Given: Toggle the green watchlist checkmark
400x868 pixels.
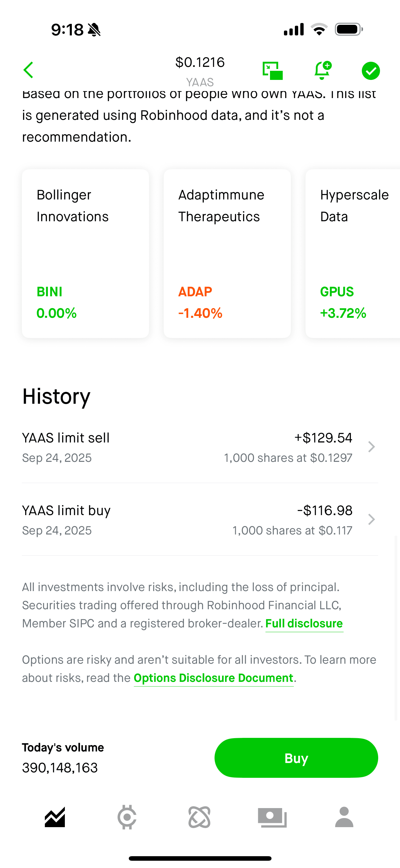Looking at the screenshot, I should (371, 71).
